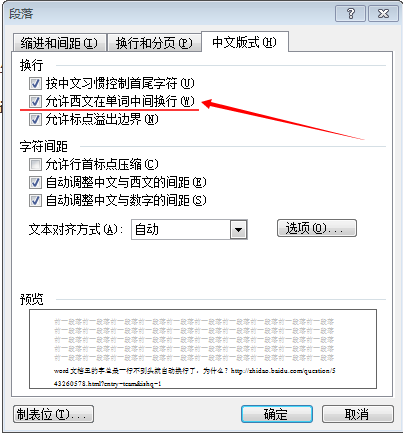Open the 文本对齐方式 dropdown arrow

pyautogui.click(x=238, y=230)
